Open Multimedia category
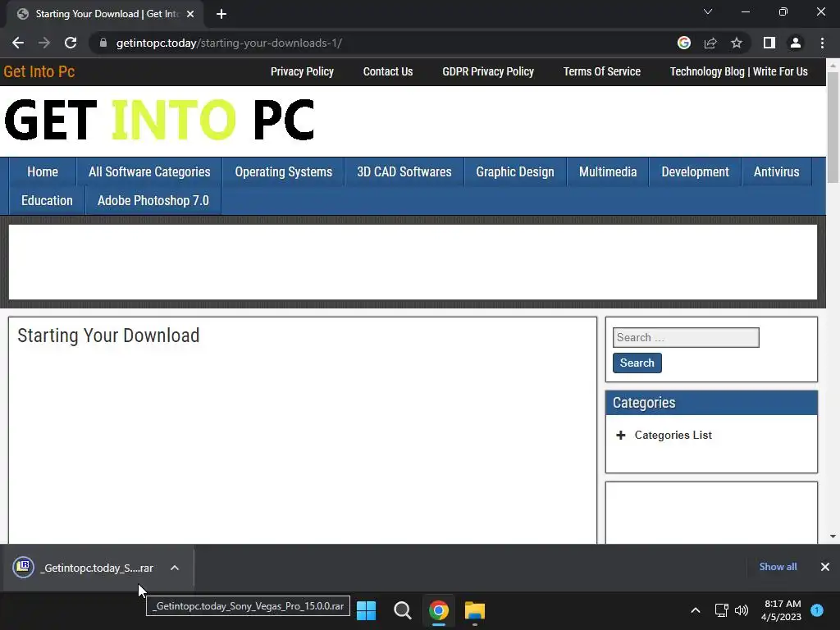The height and width of the screenshot is (630, 840). pos(608,172)
